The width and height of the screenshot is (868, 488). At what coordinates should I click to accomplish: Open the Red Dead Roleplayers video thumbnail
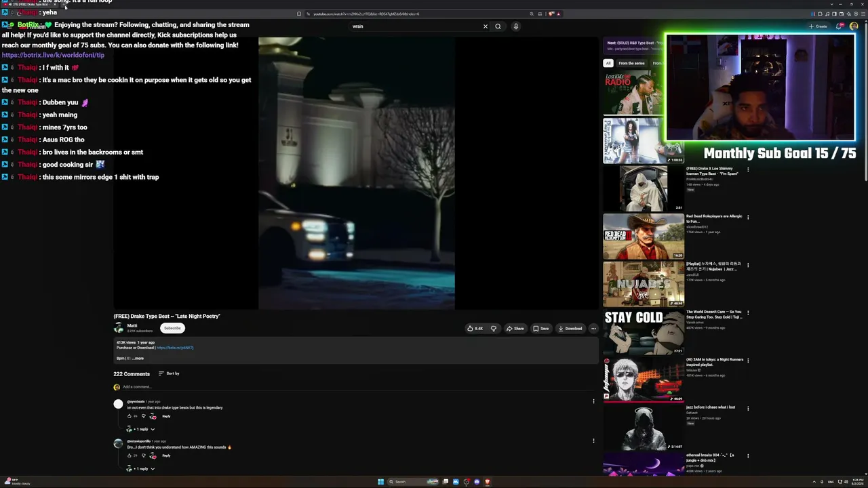point(644,237)
